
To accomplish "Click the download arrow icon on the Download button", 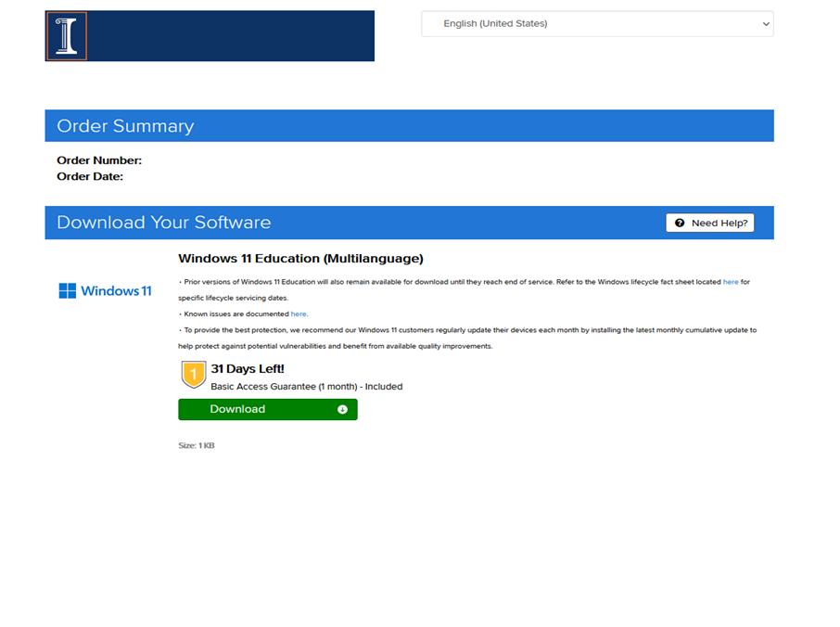I will point(342,409).
